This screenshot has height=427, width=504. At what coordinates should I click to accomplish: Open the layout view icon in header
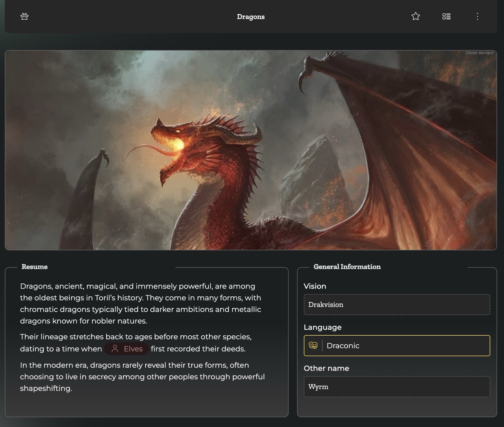(x=446, y=17)
